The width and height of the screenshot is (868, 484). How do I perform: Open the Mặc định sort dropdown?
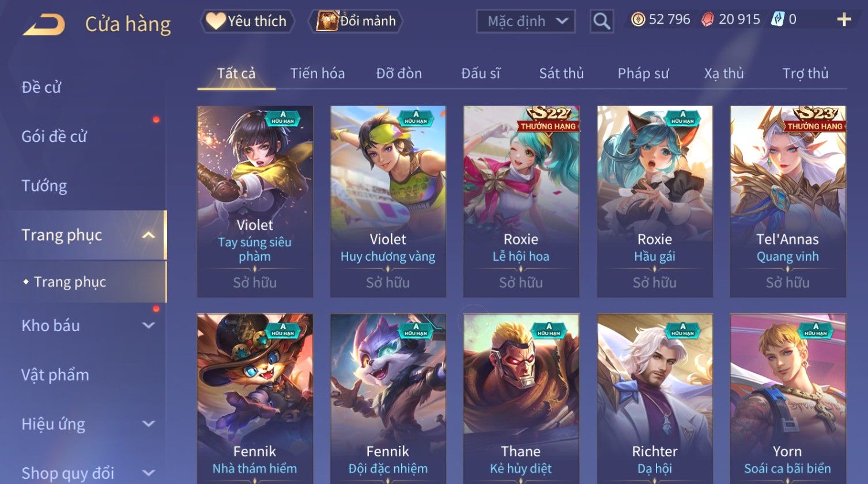[526, 21]
